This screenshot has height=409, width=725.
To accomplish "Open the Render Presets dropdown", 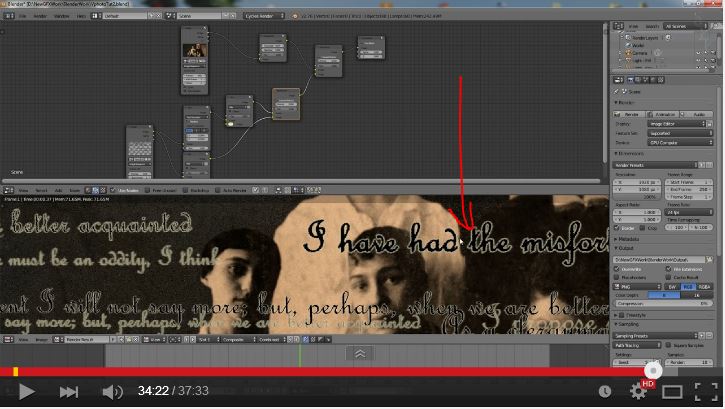I will coord(655,165).
